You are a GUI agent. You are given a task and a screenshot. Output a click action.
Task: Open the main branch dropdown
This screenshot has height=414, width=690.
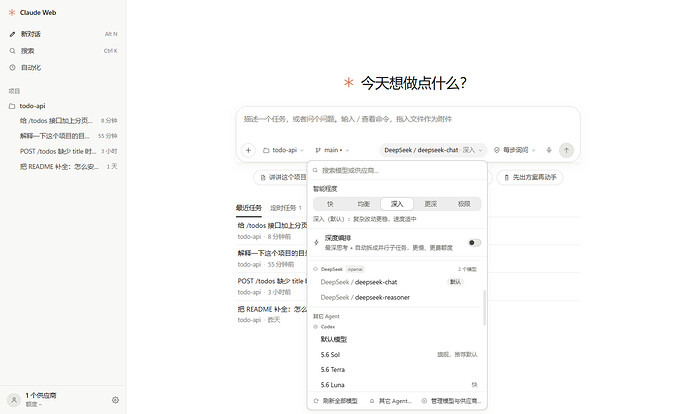pos(332,150)
